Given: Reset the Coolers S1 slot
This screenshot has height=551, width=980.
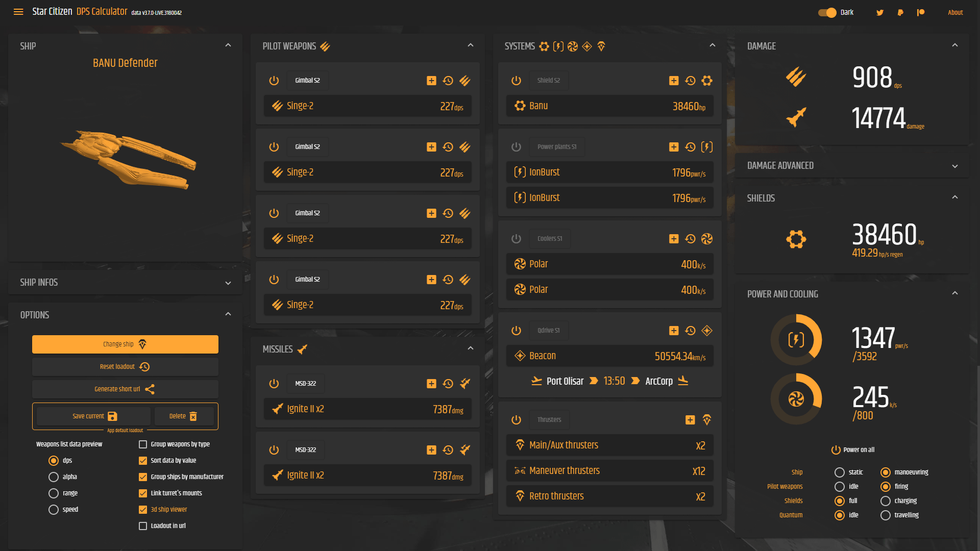Looking at the screenshot, I should [x=691, y=239].
